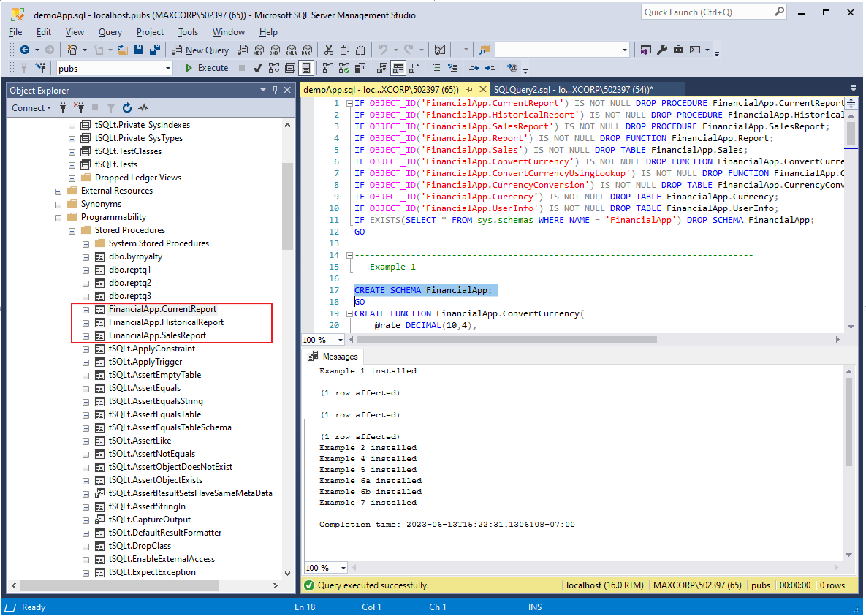Open Properties window via the wrench icon
The image size is (866, 616).
click(x=662, y=50)
